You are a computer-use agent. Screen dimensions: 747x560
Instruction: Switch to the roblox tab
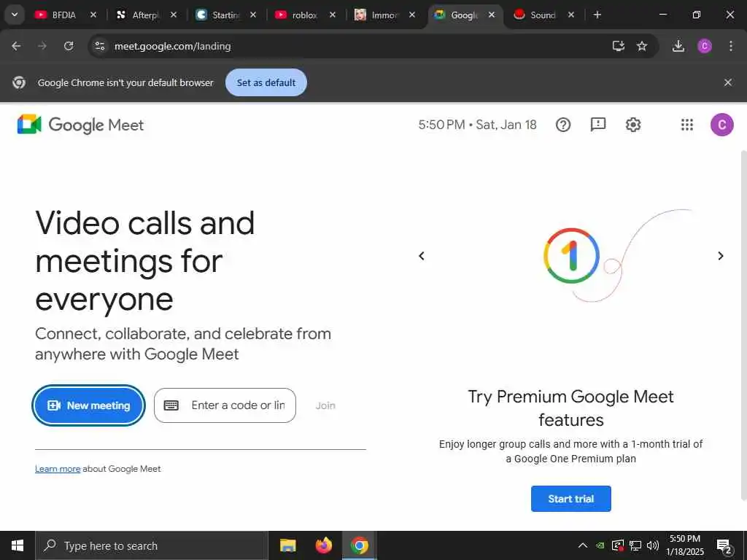304,15
